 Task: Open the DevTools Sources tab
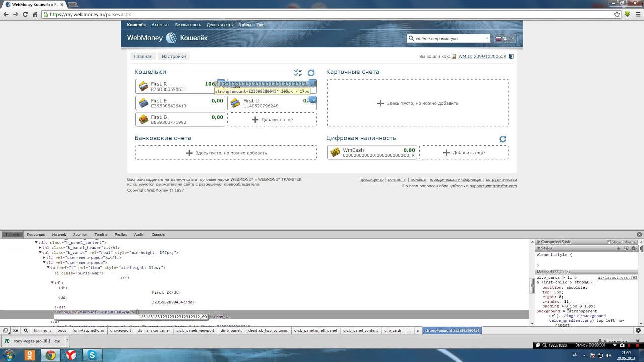[x=80, y=235]
